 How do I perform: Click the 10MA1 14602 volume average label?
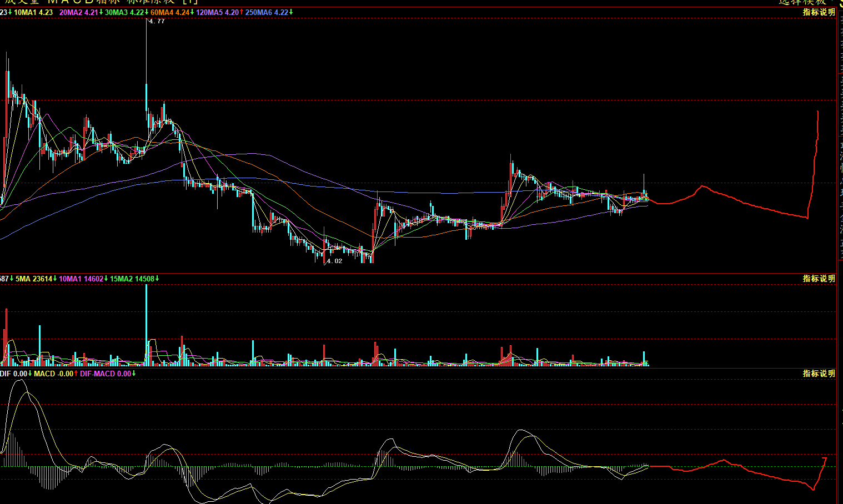coord(83,279)
